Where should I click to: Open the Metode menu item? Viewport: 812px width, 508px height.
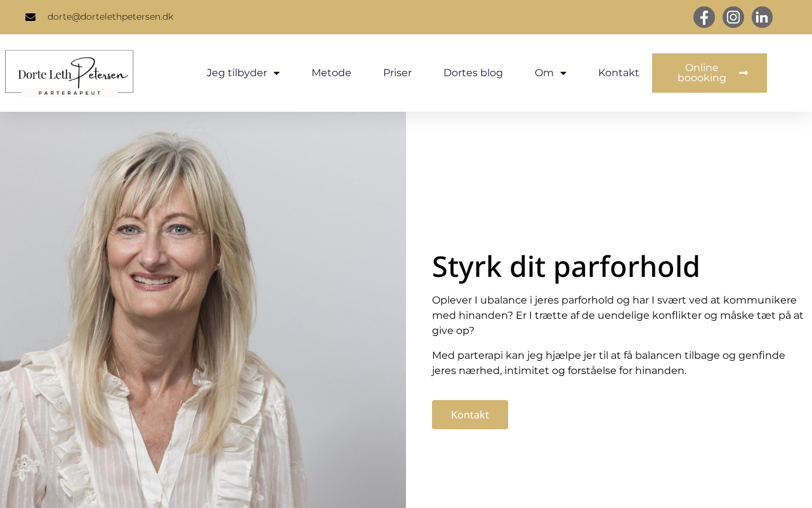tap(331, 73)
